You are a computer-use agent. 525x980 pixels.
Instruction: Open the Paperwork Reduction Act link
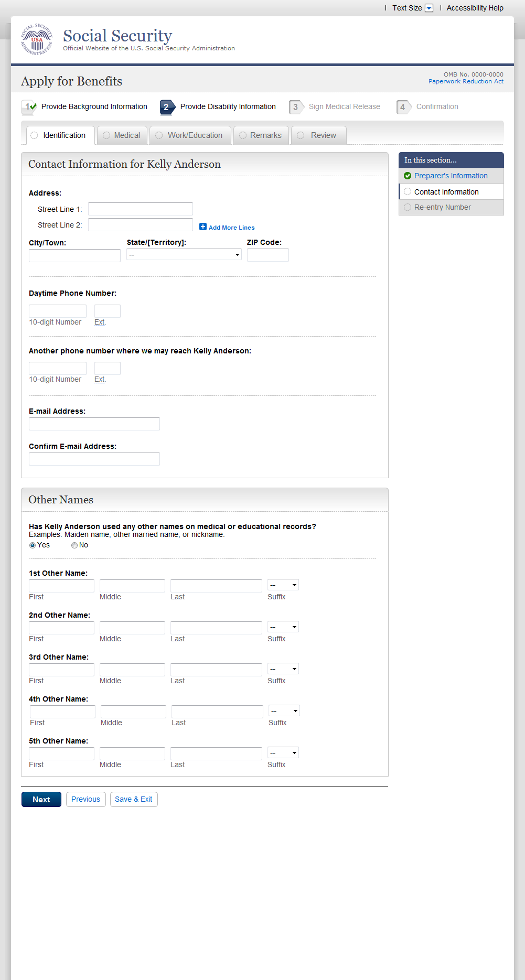pyautogui.click(x=466, y=81)
